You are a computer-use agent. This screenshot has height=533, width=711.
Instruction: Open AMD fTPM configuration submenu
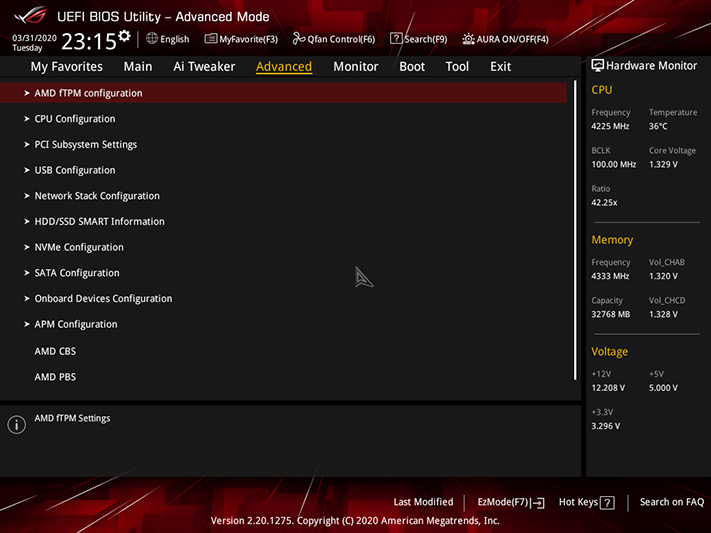pos(283,93)
